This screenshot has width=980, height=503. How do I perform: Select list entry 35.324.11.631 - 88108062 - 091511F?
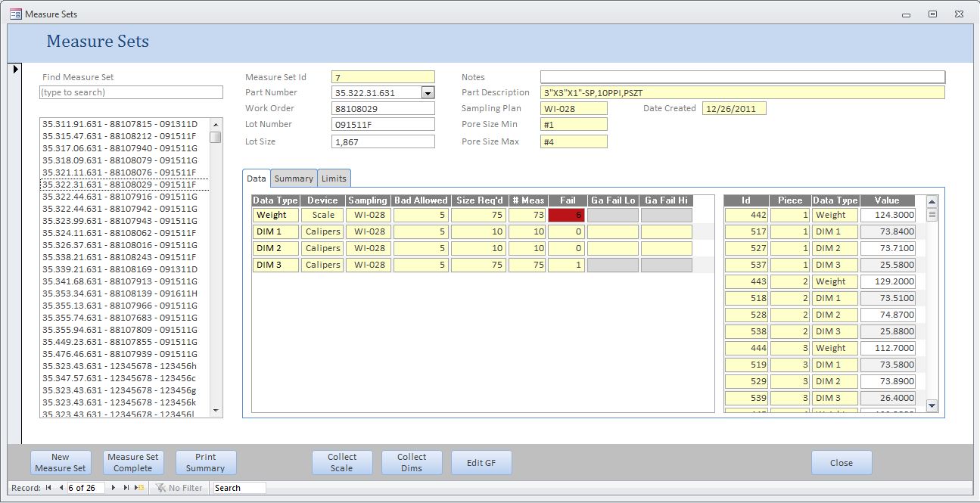(x=125, y=233)
